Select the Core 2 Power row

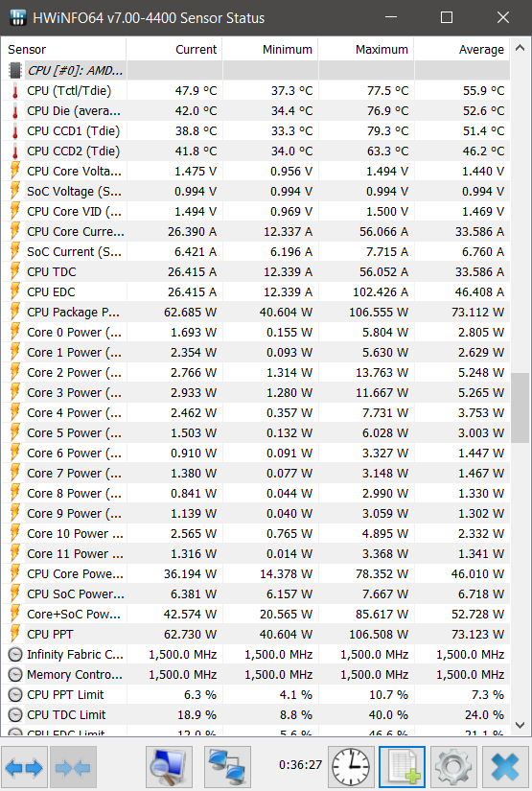(x=256, y=373)
